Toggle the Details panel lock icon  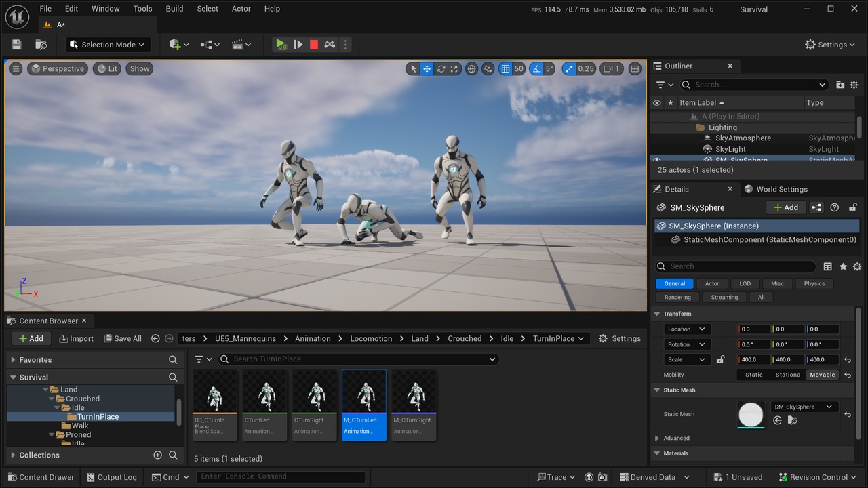point(853,207)
